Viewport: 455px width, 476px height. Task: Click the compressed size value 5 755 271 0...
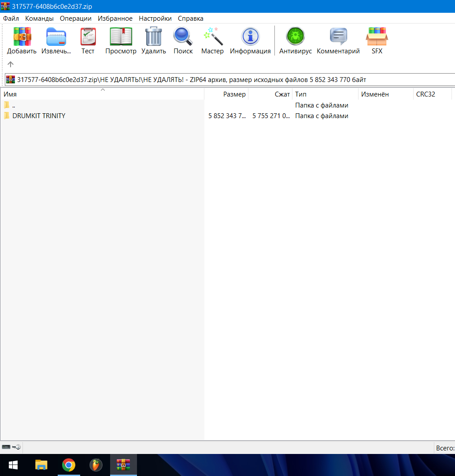coord(271,116)
